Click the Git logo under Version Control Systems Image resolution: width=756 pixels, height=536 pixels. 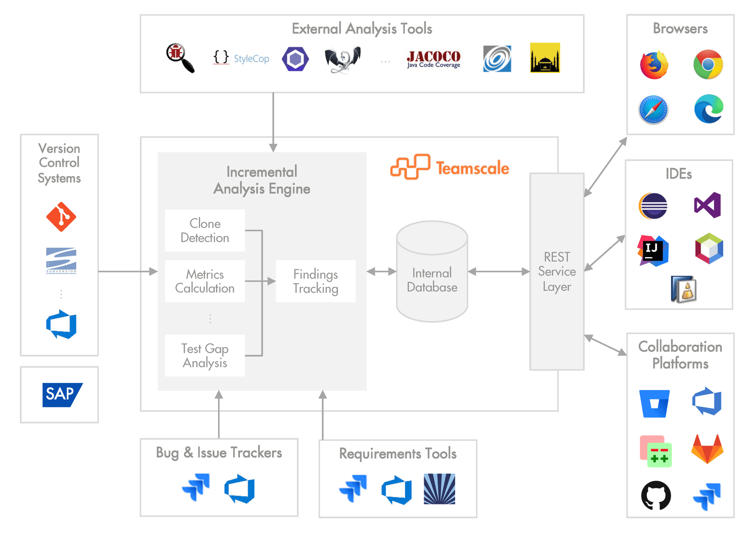(x=61, y=217)
